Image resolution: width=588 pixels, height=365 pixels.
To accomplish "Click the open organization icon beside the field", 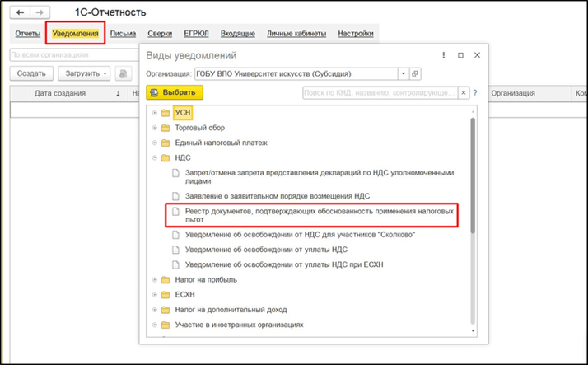I will (x=415, y=73).
